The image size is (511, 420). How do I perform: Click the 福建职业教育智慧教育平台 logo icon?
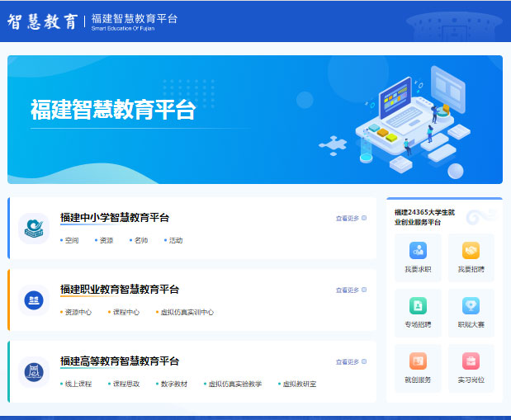(x=35, y=300)
